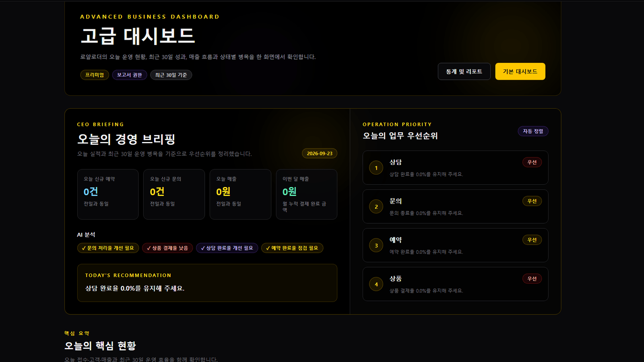
Task: Open the 예약 priority item
Action: point(455,245)
